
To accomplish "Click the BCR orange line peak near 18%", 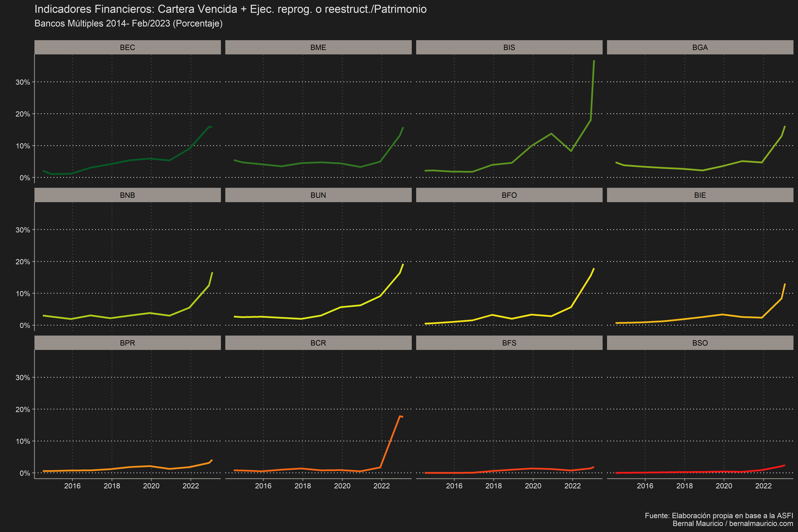I will (x=400, y=416).
